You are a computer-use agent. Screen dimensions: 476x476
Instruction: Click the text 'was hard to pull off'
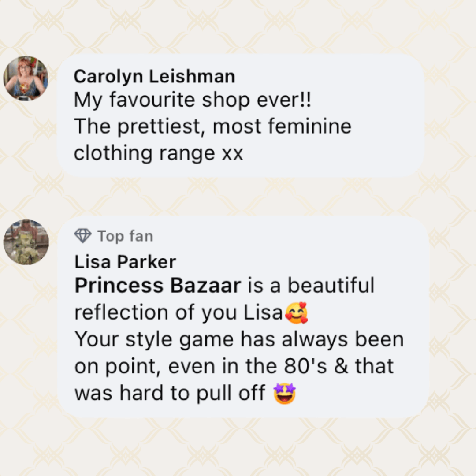tap(170, 394)
